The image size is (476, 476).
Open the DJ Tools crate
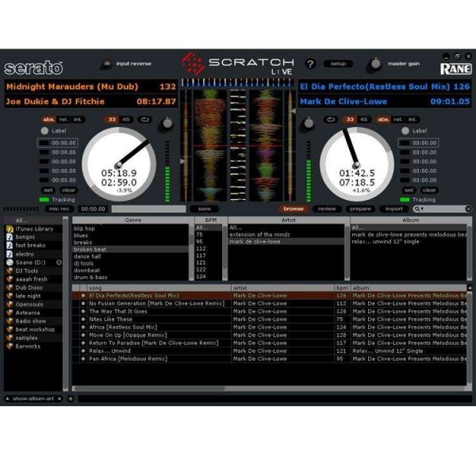click(x=33, y=271)
